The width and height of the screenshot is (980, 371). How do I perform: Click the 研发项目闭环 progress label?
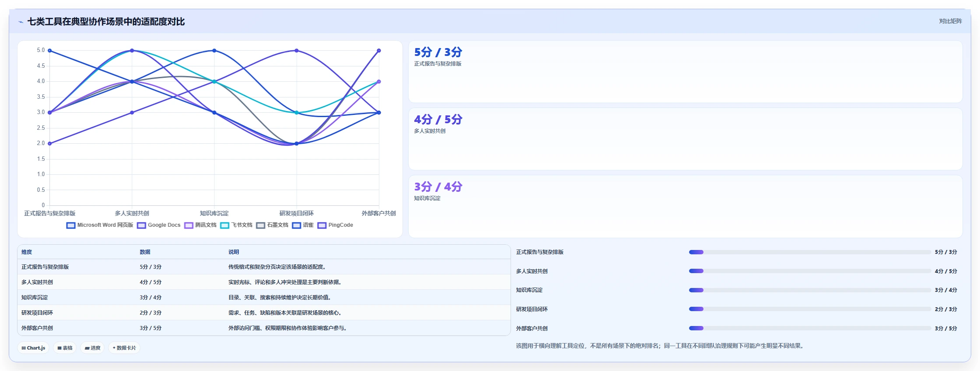click(x=532, y=309)
